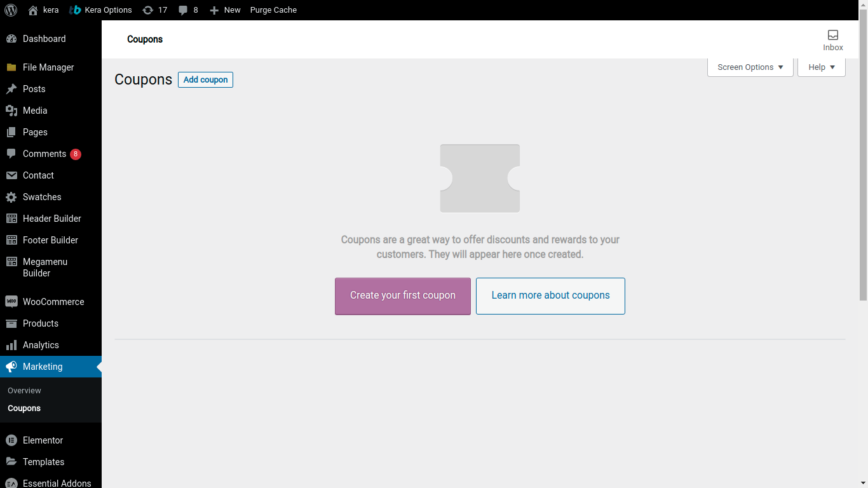Click the Analytics bar chart icon
Screen dimensions: 868x488
tap(11, 345)
